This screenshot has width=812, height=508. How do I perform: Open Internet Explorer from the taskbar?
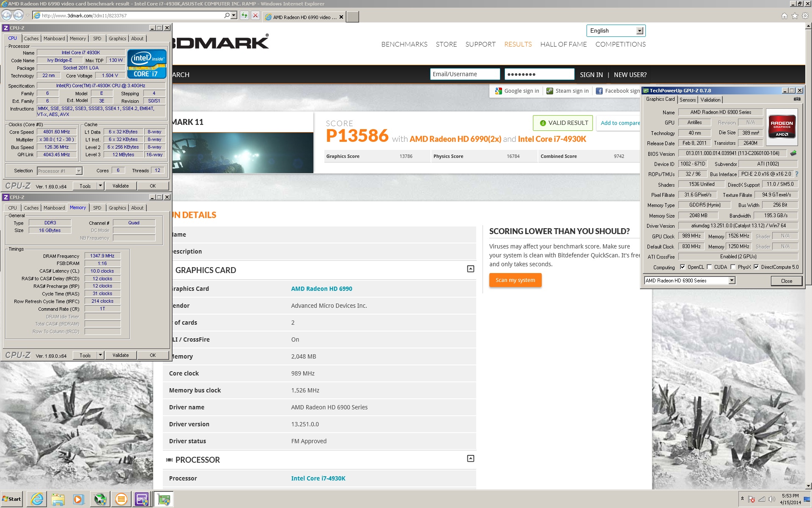pyautogui.click(x=37, y=500)
